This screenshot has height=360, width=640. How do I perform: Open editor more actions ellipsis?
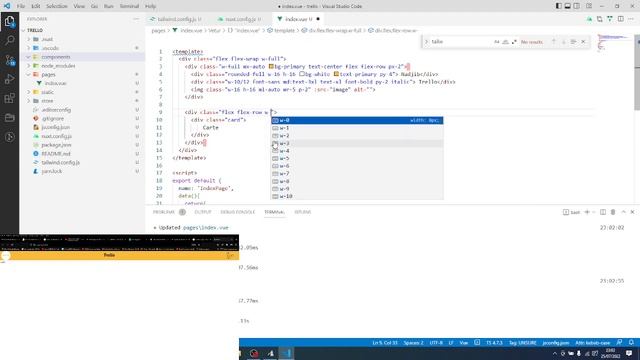click(x=631, y=19)
